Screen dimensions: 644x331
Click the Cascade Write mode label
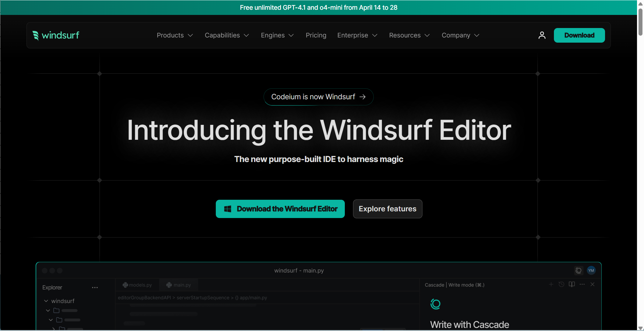[454, 285]
